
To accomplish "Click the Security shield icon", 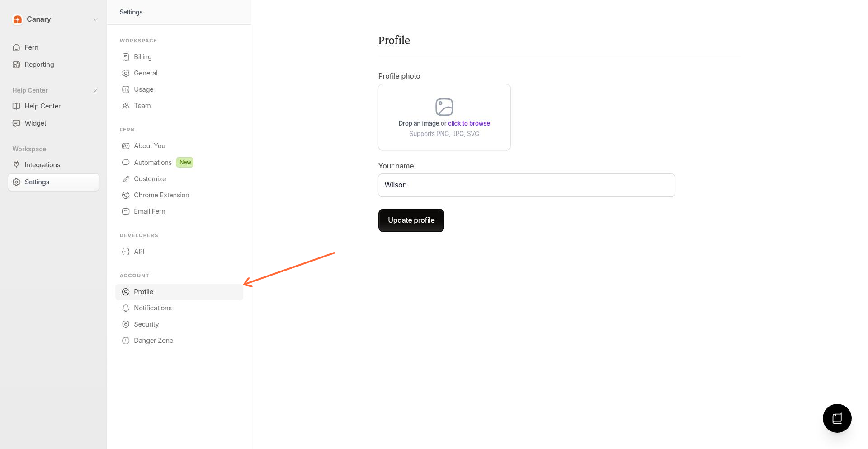I will click(x=126, y=324).
